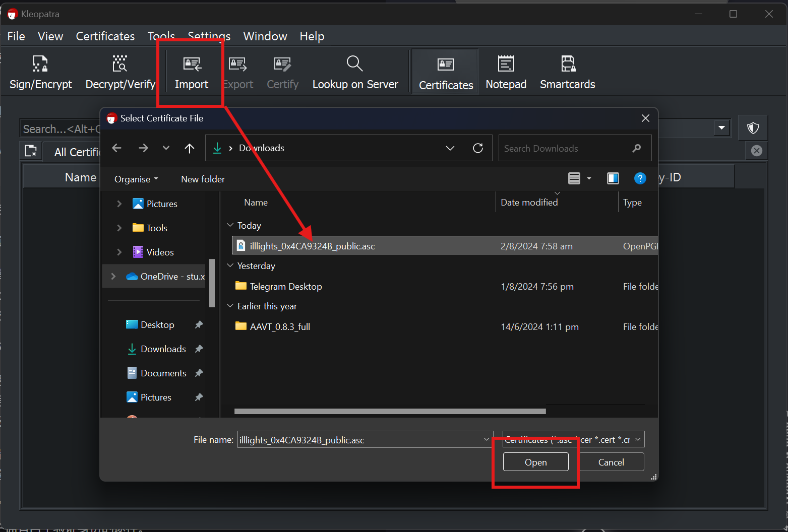Screen dimensions: 788x532
Task: Click the Import toolbar button
Action: (192, 73)
